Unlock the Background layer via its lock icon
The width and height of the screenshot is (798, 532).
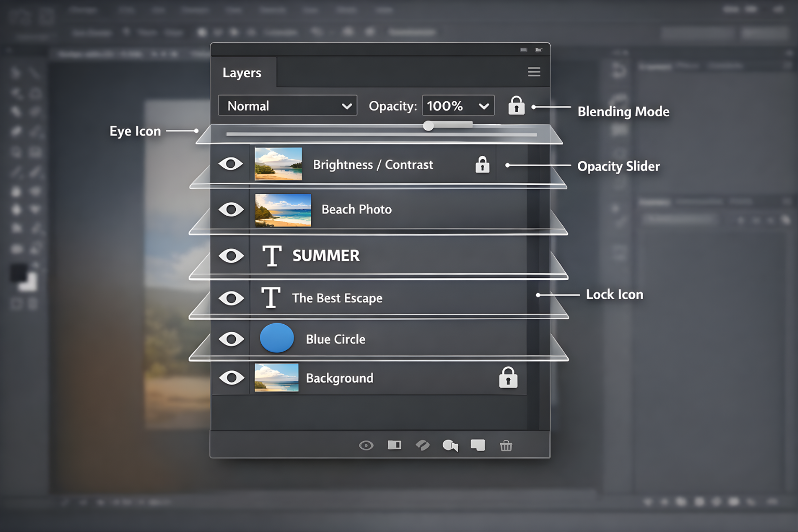(x=508, y=378)
